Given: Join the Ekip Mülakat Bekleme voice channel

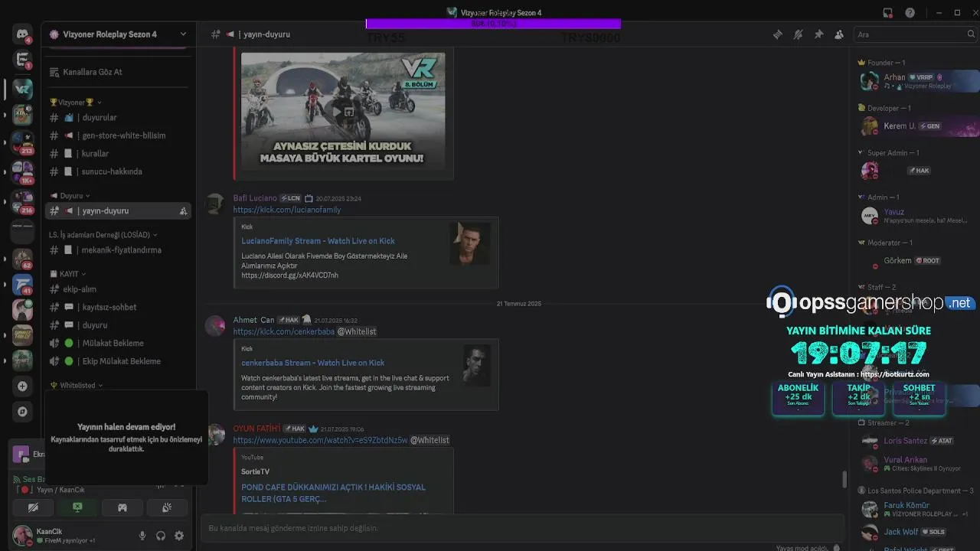Looking at the screenshot, I should (x=118, y=361).
